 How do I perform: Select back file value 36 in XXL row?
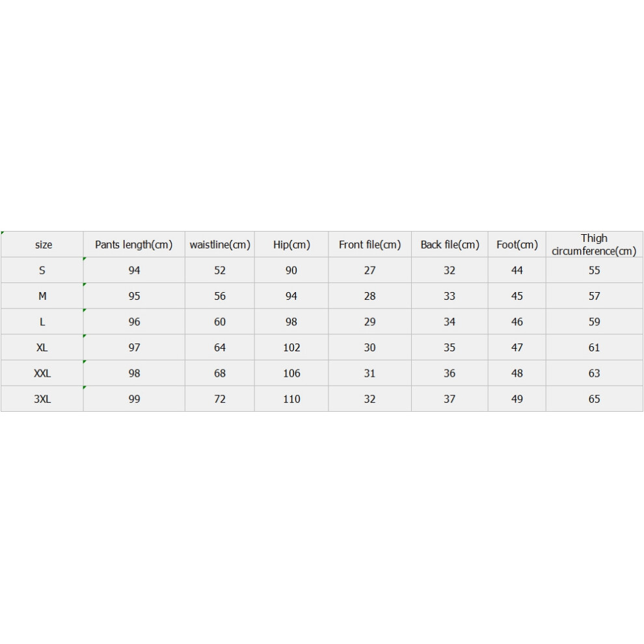449,373
